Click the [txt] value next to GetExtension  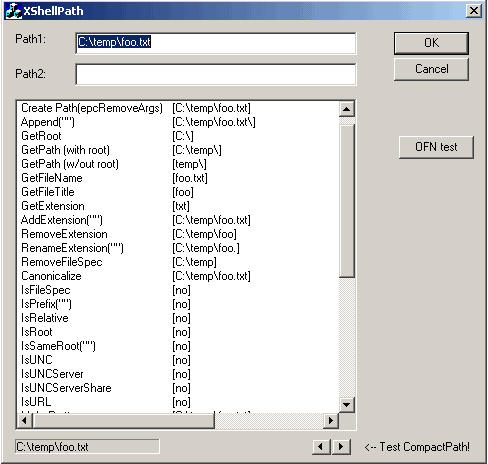coord(181,206)
